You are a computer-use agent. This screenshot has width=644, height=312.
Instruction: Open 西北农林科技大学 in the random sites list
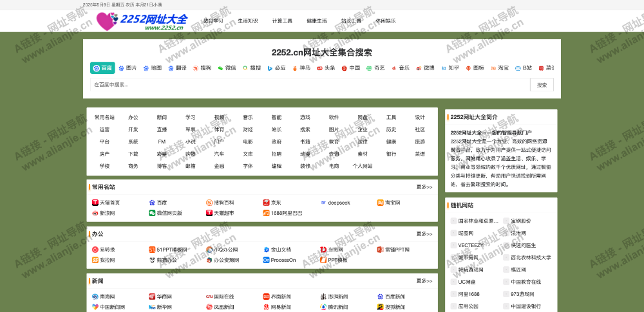point(531,257)
